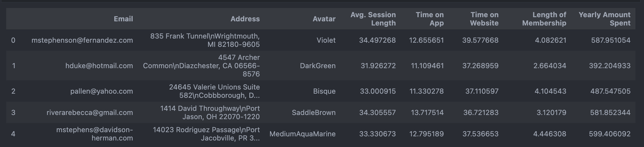Viewport: 644px width, 147px height.
Task: Click the pallen@yahoo.com cell
Action: [102, 91]
